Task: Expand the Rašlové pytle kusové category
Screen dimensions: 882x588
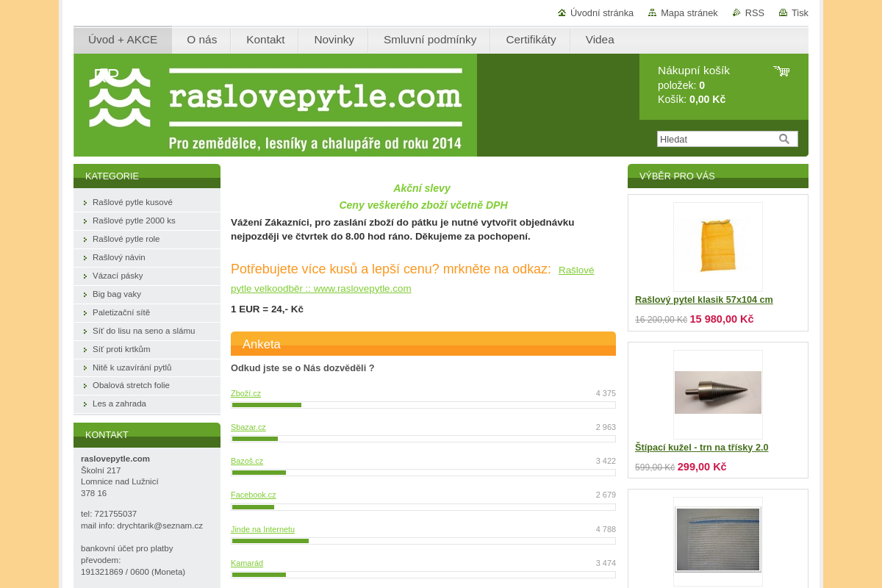Action: [132, 202]
